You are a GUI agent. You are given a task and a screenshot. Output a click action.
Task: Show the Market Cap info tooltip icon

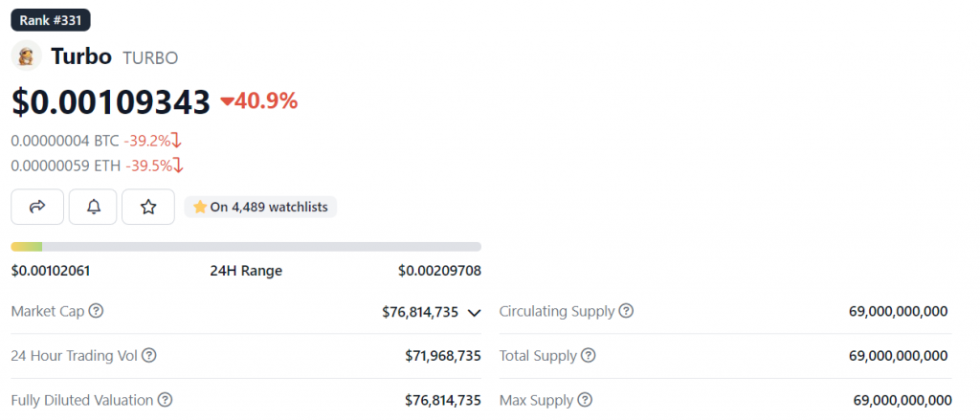pos(96,311)
